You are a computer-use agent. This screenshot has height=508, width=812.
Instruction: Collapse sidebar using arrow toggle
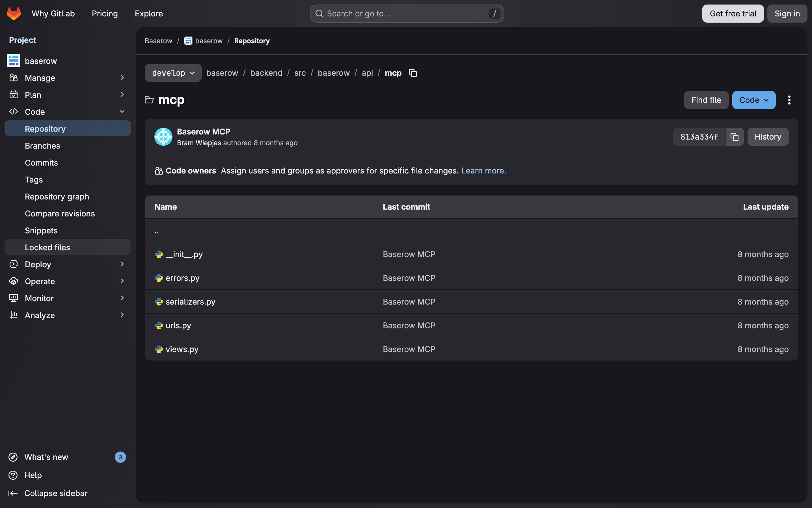13,493
